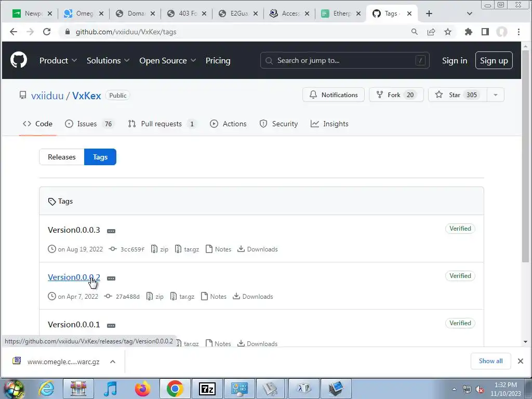Open Notes for Version0.0.0.3
Viewport: 532px width, 399px height.
[219, 249]
